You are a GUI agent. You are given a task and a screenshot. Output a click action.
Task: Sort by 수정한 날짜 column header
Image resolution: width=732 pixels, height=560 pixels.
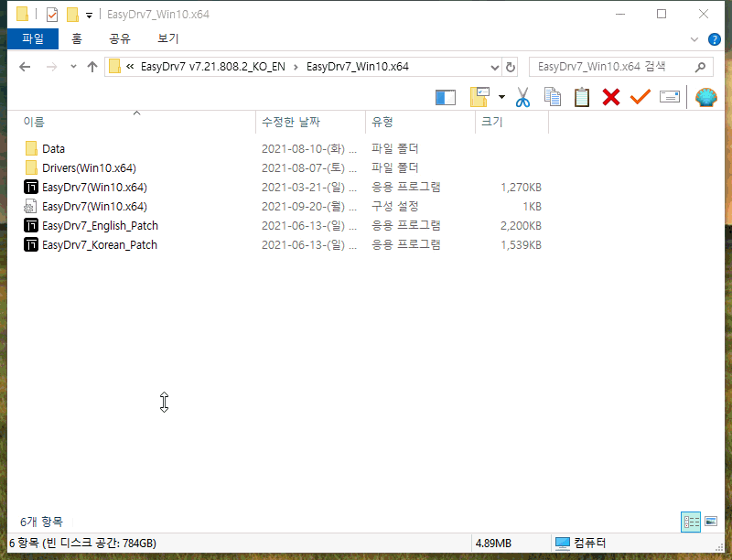(310, 123)
